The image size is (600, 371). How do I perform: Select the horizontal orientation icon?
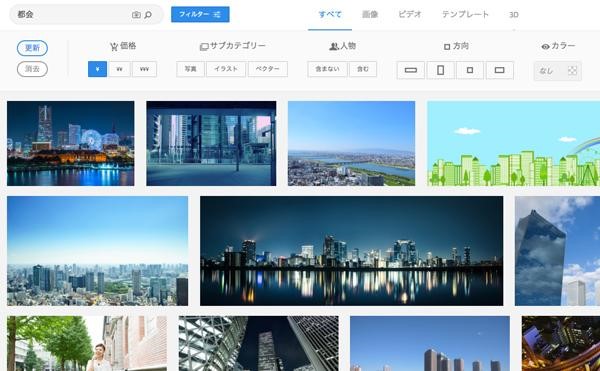pyautogui.click(x=499, y=70)
